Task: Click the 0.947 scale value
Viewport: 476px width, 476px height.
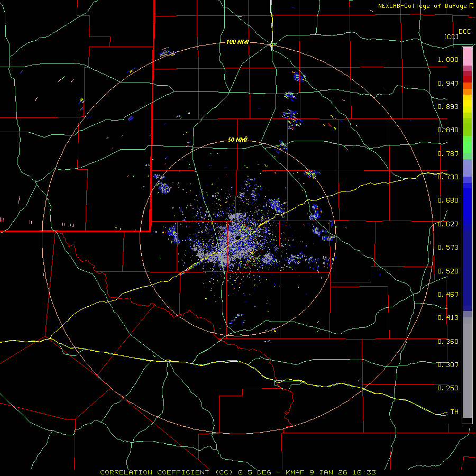Action: click(x=448, y=83)
